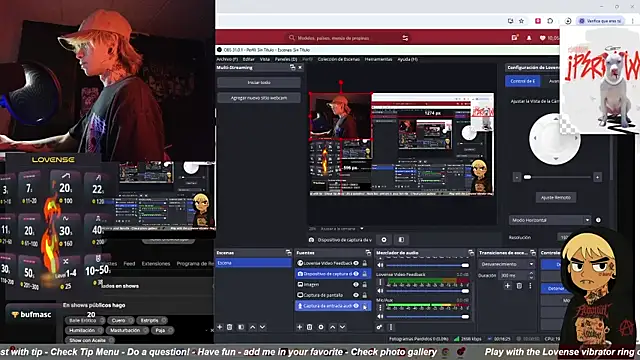640x360 pixels.
Task: Open Ayuda menu in OBS
Action: [x=407, y=59]
